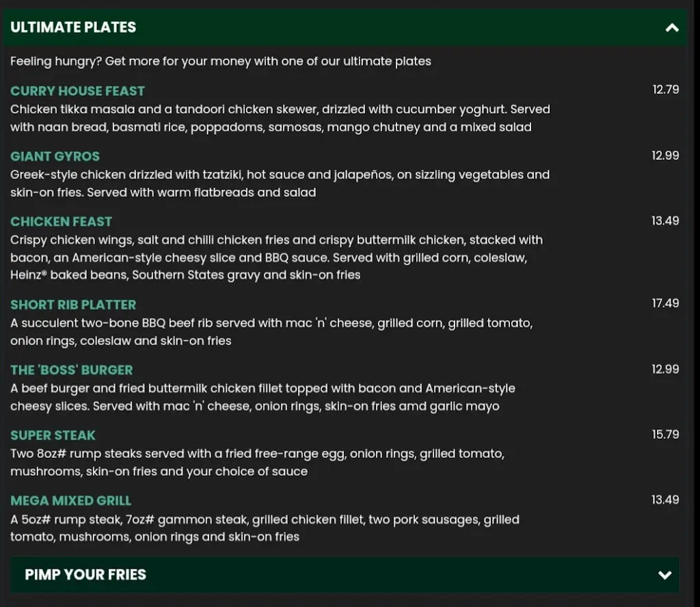Click the Mega Mixed Grill 13.49 price
Viewport: 700px width, 607px height.
pos(665,500)
